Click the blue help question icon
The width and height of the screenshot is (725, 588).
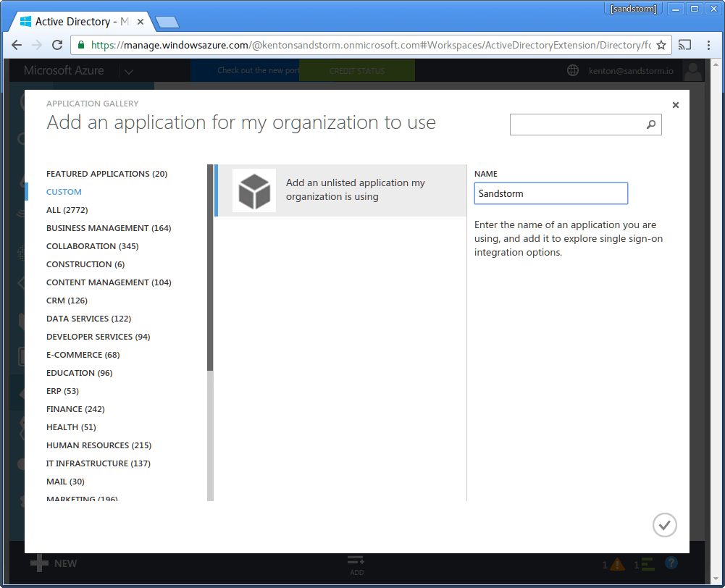[671, 563]
